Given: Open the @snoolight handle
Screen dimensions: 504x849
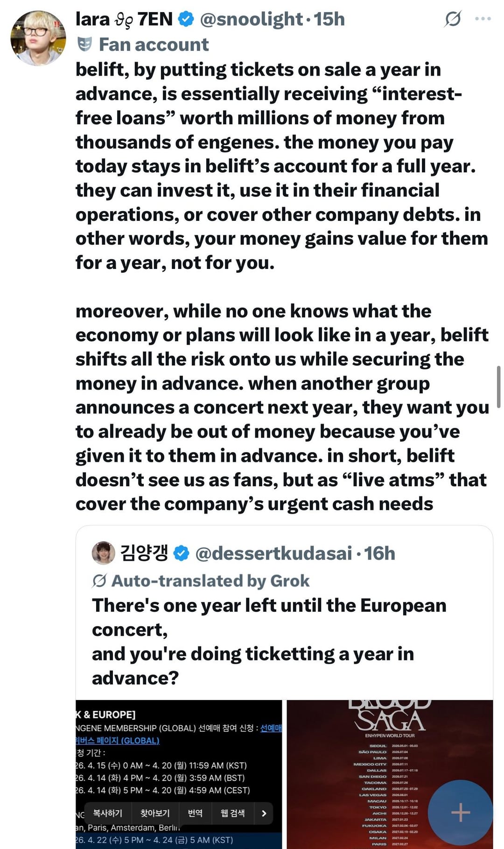Looking at the screenshot, I should coord(251,19).
